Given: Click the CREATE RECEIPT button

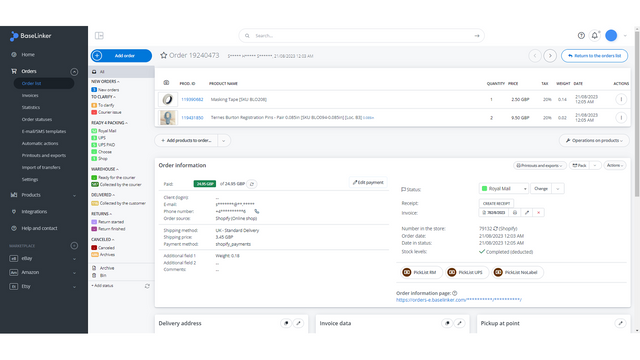Looking at the screenshot, I should pyautogui.click(x=496, y=203).
